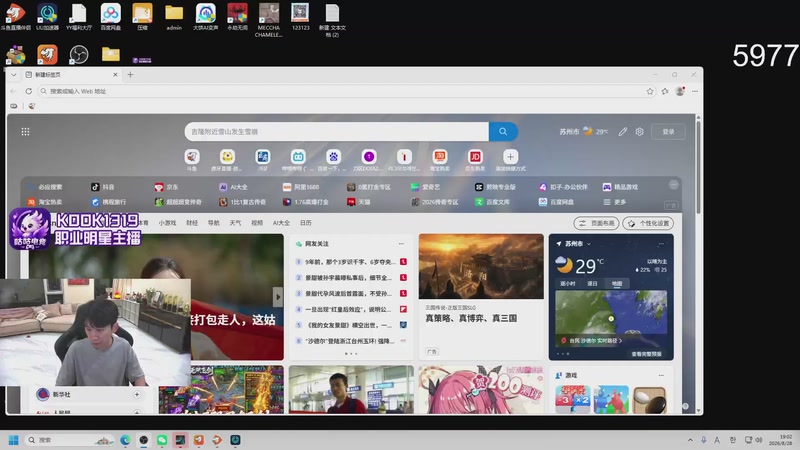The image size is (800, 450).
Task: Open 百度网盘 desktop shortcut
Action: coord(111,17)
